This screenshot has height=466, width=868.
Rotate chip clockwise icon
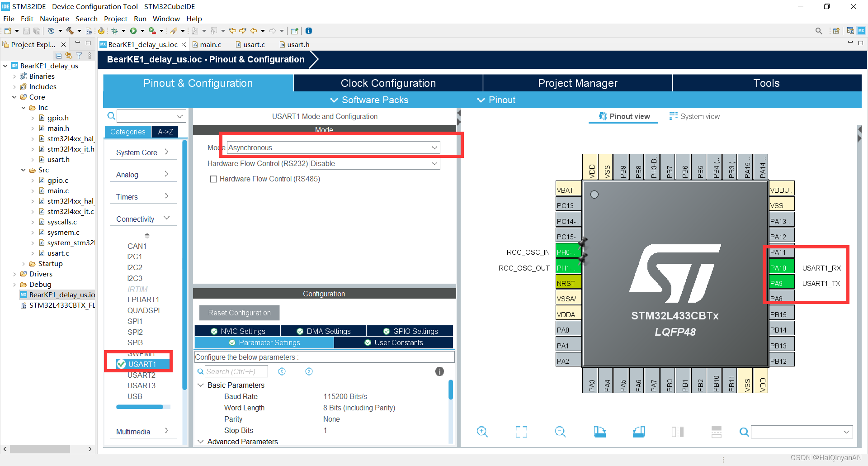point(599,432)
